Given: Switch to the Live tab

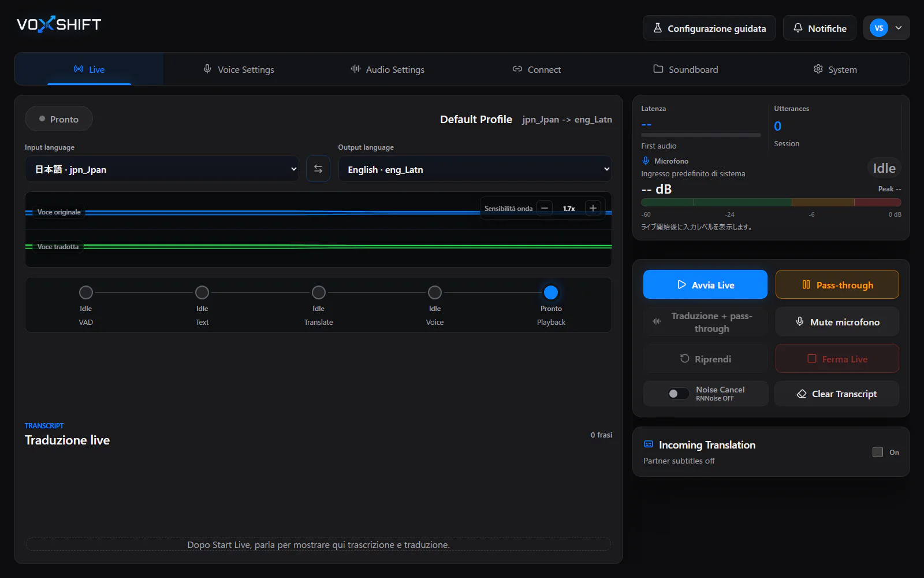Looking at the screenshot, I should click(x=89, y=69).
